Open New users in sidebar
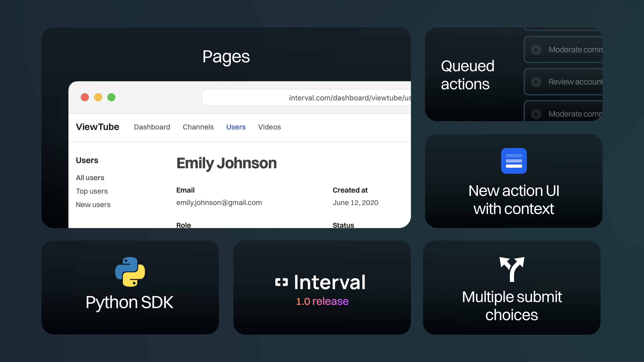Image resolution: width=644 pixels, height=362 pixels. [x=93, y=205]
